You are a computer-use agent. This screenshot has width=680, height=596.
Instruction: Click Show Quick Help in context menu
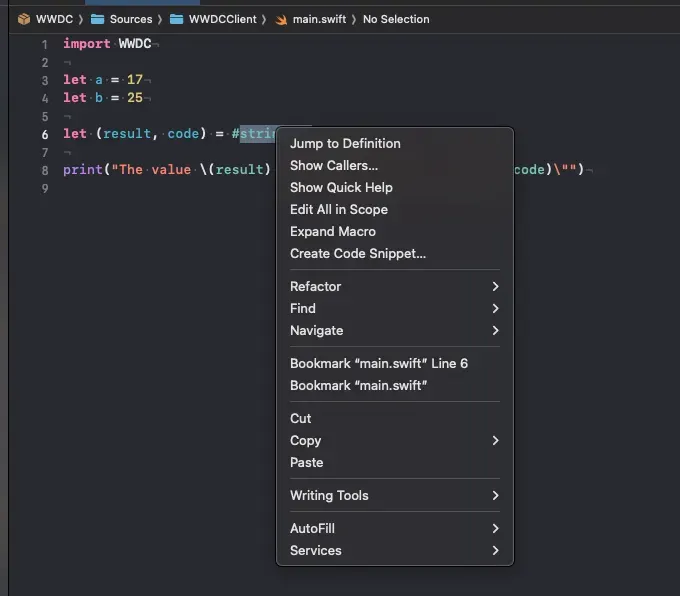pos(341,187)
